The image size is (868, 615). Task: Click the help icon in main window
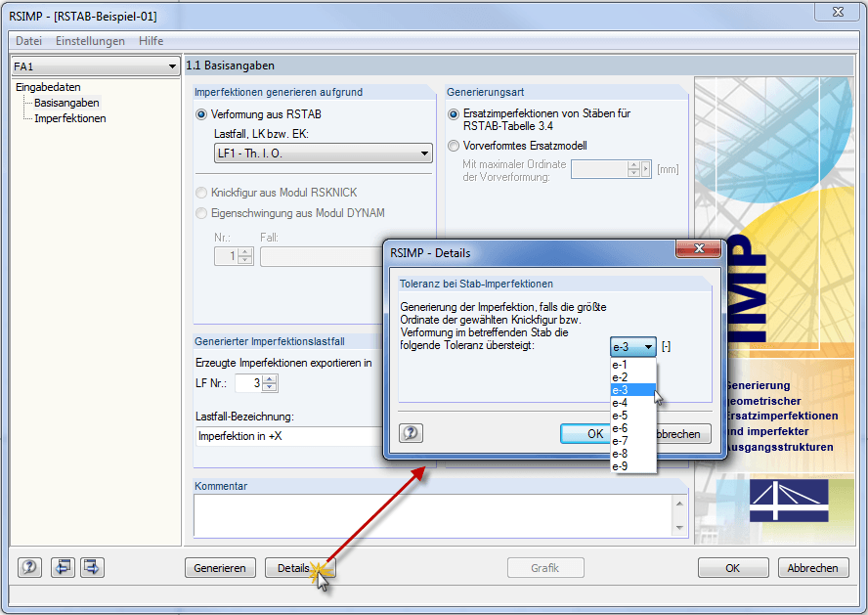[x=29, y=567]
